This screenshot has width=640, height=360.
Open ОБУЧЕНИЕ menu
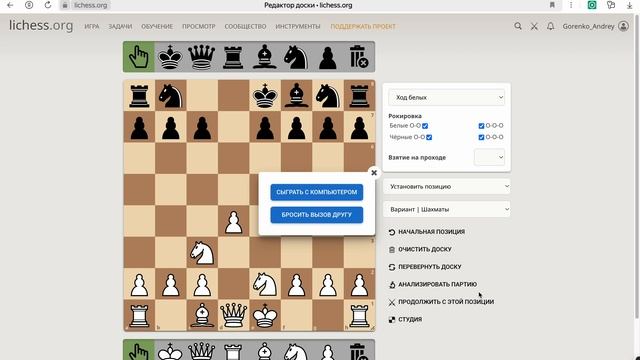pyautogui.click(x=157, y=26)
